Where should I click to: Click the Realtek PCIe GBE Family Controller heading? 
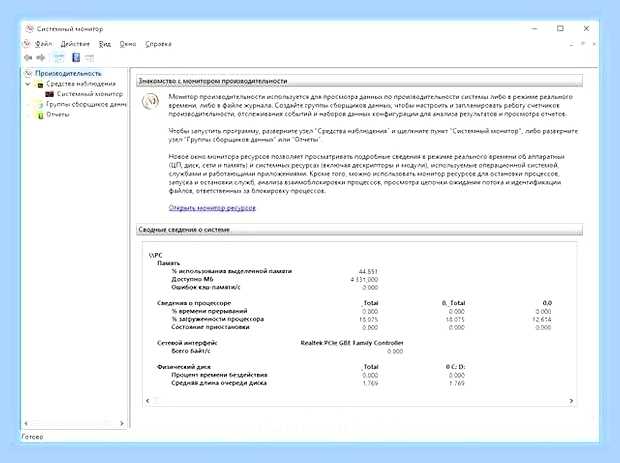pyautogui.click(x=352, y=343)
